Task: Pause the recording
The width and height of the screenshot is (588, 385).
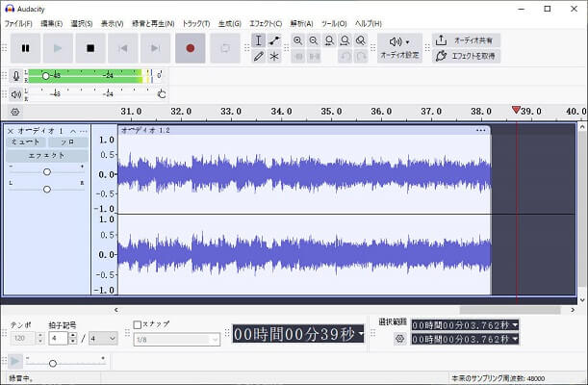Action: point(25,48)
